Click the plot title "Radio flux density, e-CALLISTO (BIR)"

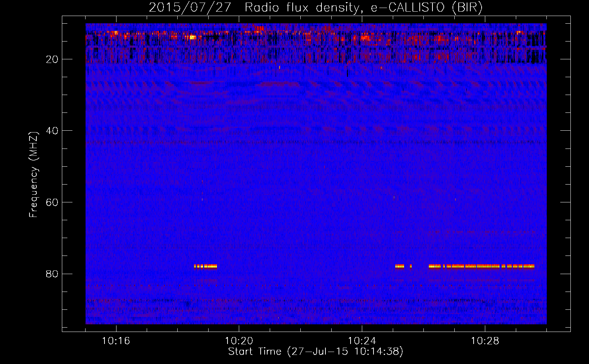click(364, 7)
